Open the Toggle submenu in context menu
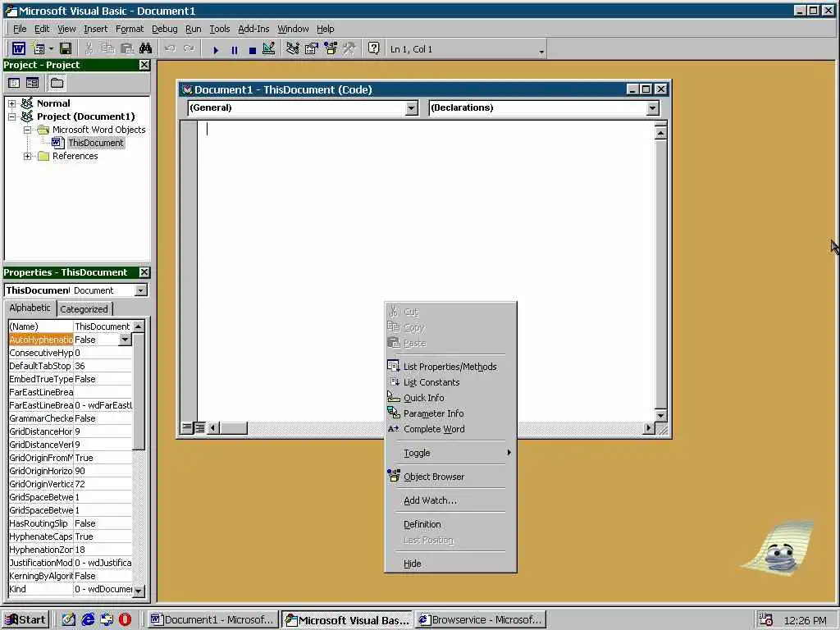 [450, 453]
